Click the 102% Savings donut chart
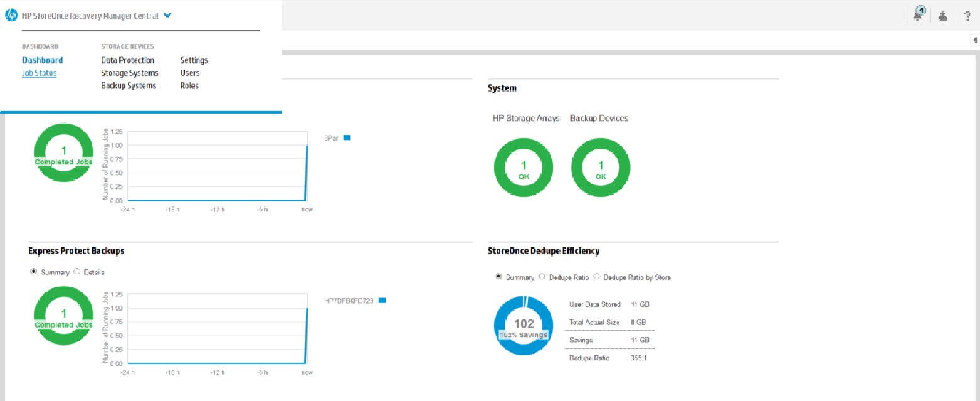Viewport: 980px width, 401px height. click(524, 326)
